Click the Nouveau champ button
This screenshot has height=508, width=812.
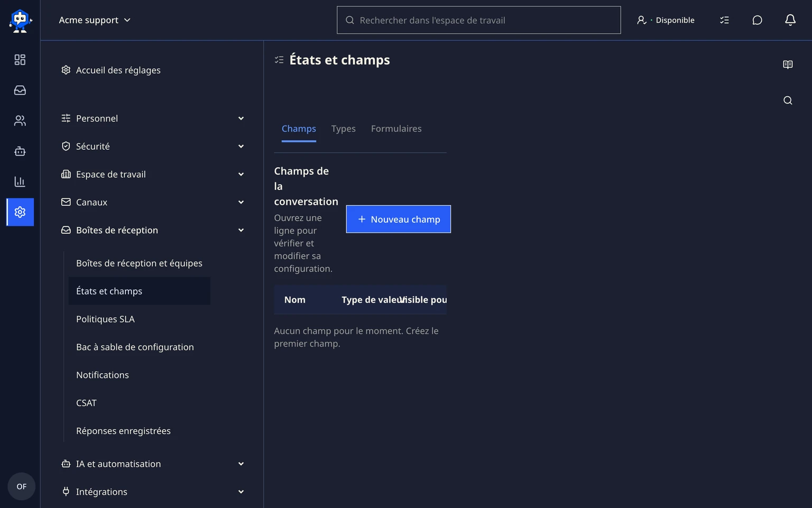[x=399, y=219]
